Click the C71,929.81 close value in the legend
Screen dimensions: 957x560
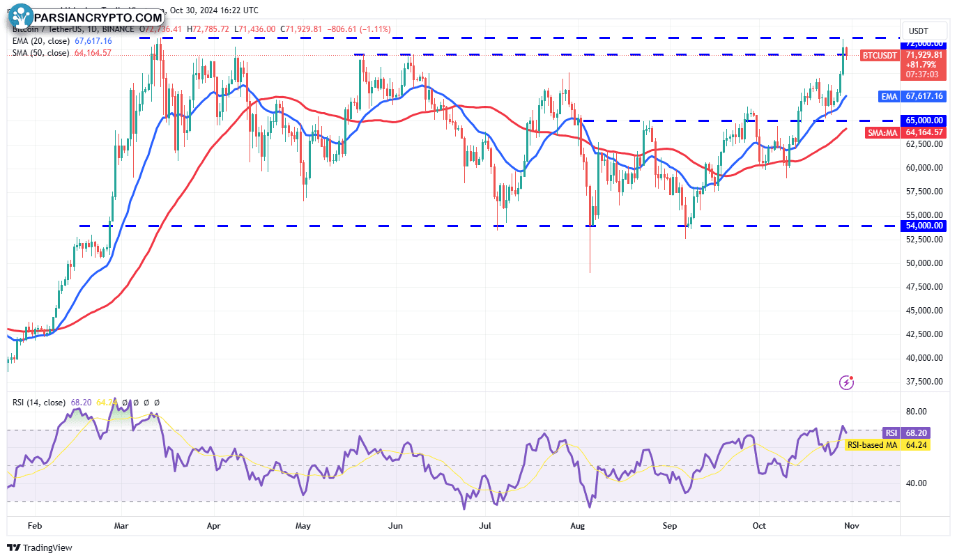(303, 30)
